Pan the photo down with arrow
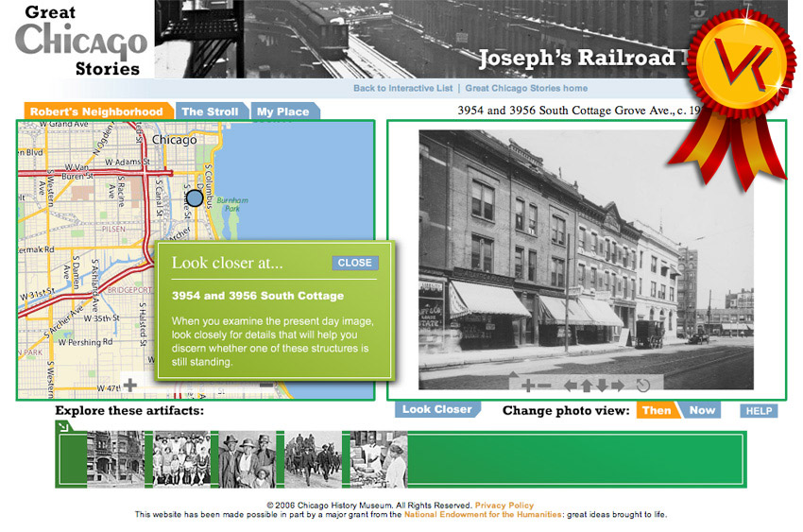The image size is (803, 532). pos(603,385)
